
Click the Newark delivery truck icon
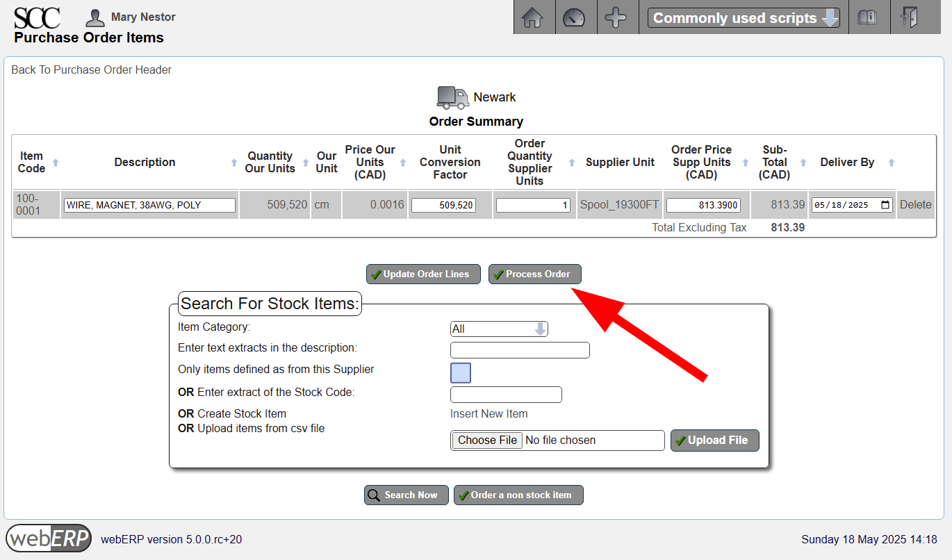point(453,97)
